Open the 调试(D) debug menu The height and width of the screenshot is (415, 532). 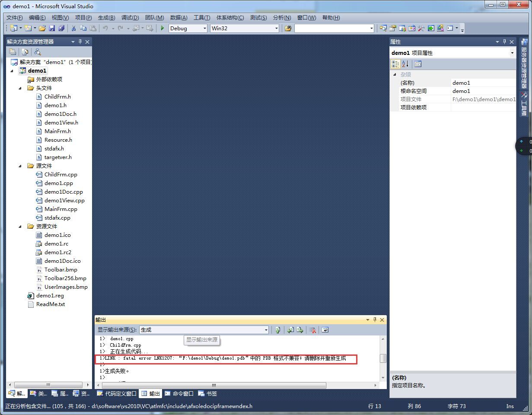130,18
